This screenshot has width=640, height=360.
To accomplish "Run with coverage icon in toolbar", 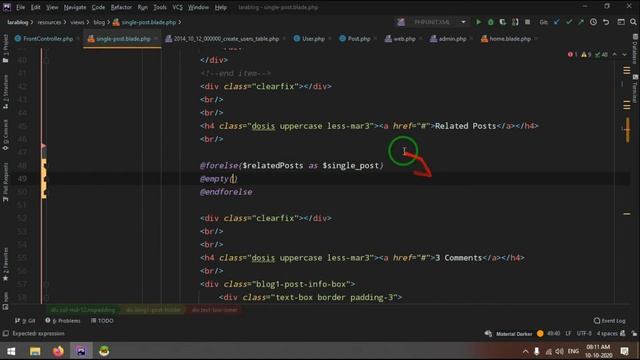I will click(x=503, y=22).
